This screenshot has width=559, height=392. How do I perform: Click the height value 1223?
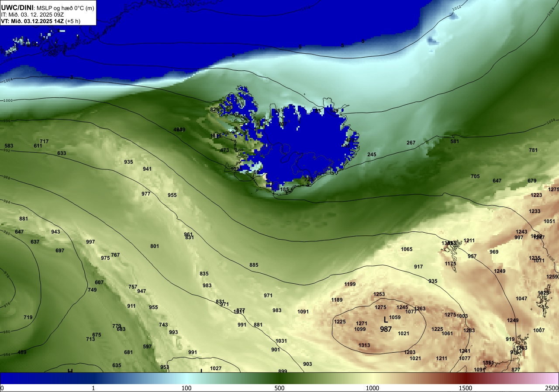point(536,195)
